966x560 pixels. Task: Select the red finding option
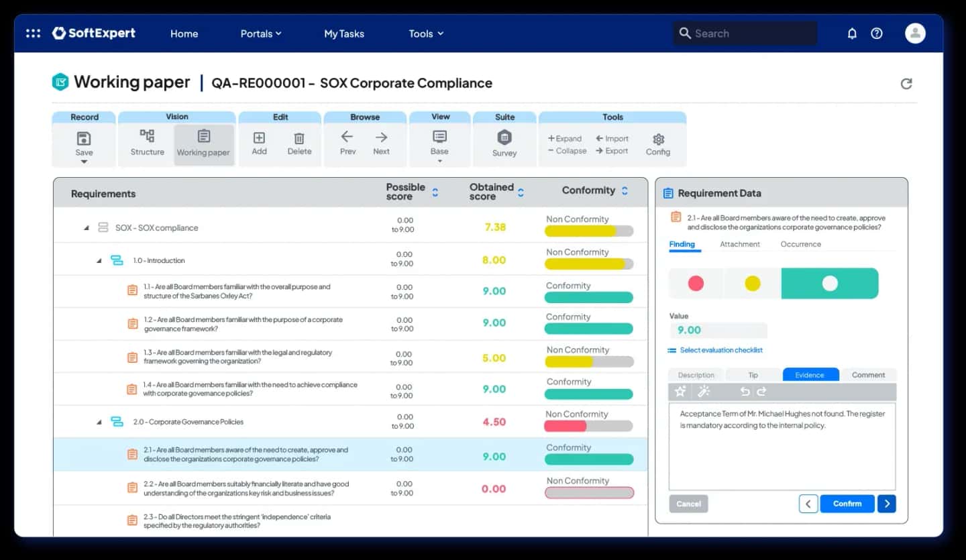click(696, 283)
